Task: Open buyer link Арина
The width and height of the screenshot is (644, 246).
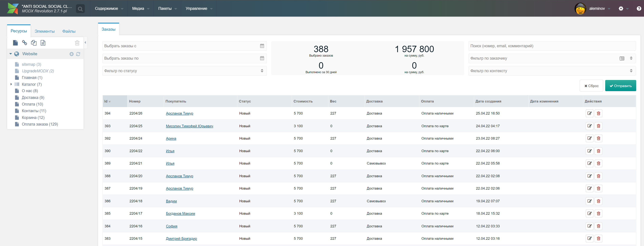Action: click(171, 138)
